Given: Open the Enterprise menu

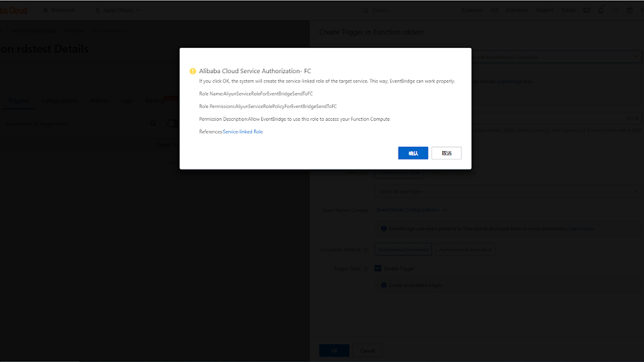Looking at the screenshot, I should (517, 10).
